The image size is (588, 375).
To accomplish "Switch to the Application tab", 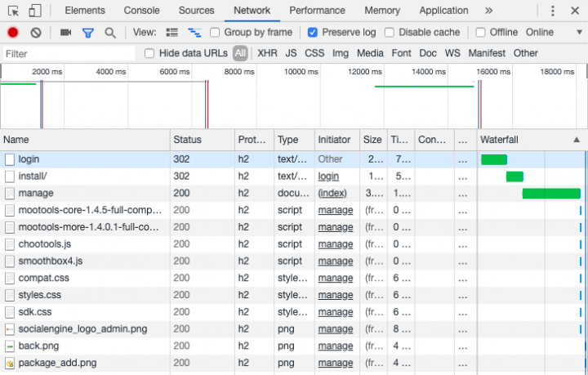I will [x=443, y=11].
